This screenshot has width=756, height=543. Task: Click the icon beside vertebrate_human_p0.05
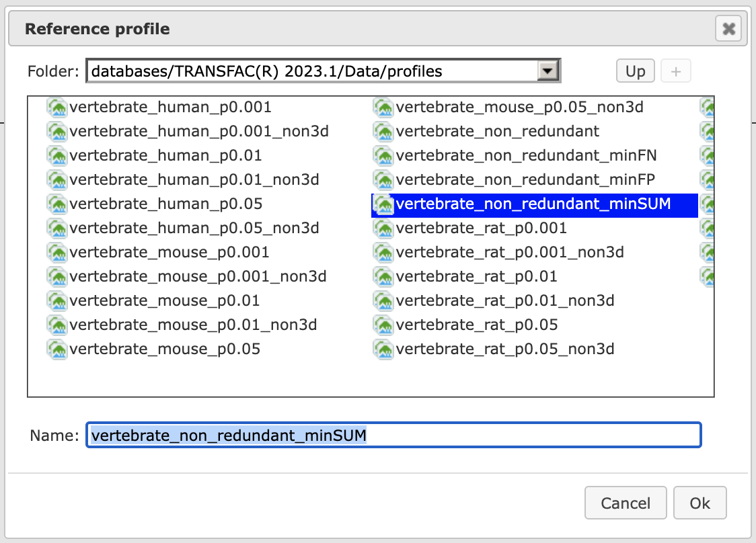click(57, 204)
